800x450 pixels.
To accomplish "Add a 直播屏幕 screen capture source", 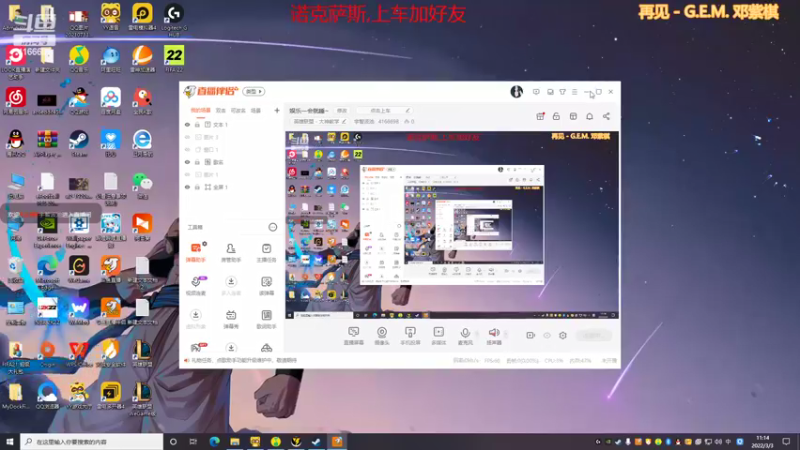I will click(354, 336).
